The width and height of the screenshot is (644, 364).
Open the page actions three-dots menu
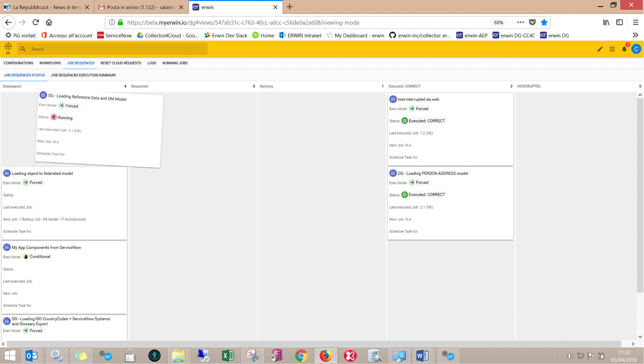(521, 23)
